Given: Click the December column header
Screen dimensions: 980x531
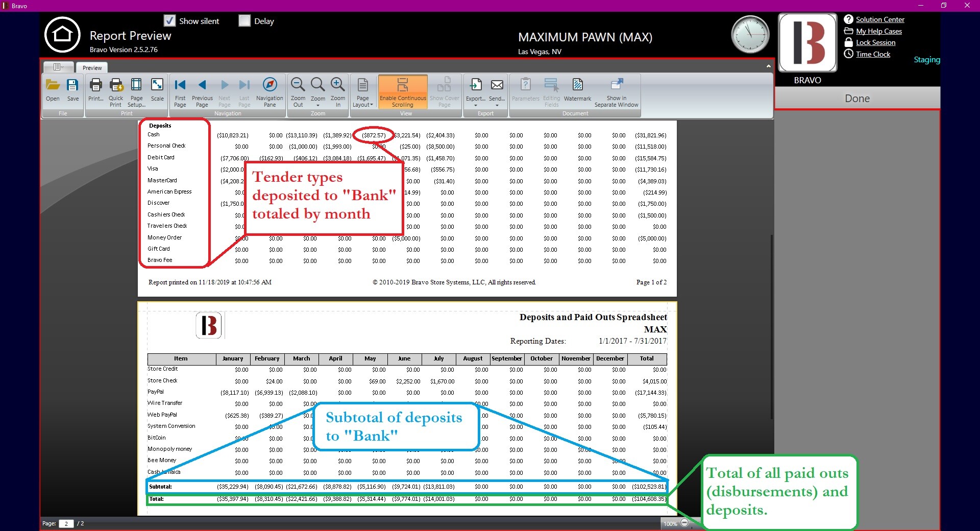Looking at the screenshot, I should point(610,358).
